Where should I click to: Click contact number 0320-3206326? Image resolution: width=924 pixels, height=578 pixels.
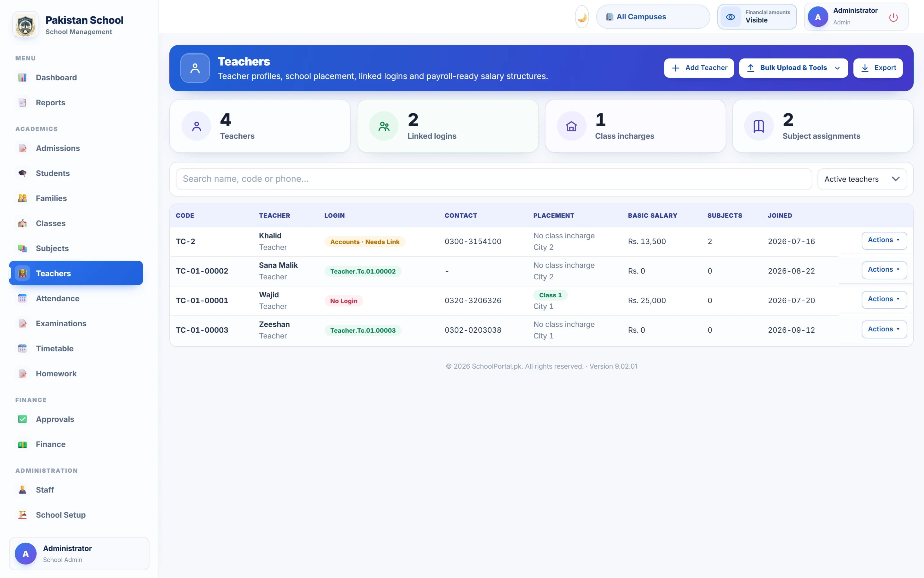(473, 301)
